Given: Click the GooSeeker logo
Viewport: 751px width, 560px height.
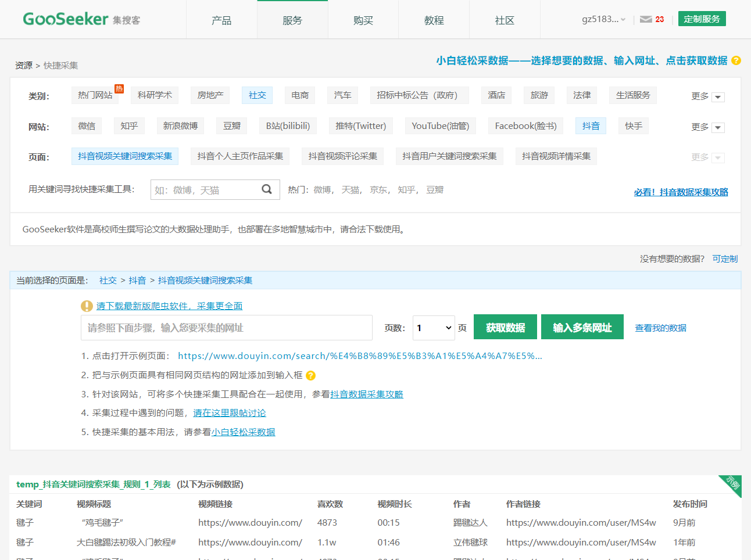Looking at the screenshot, I should (x=81, y=19).
